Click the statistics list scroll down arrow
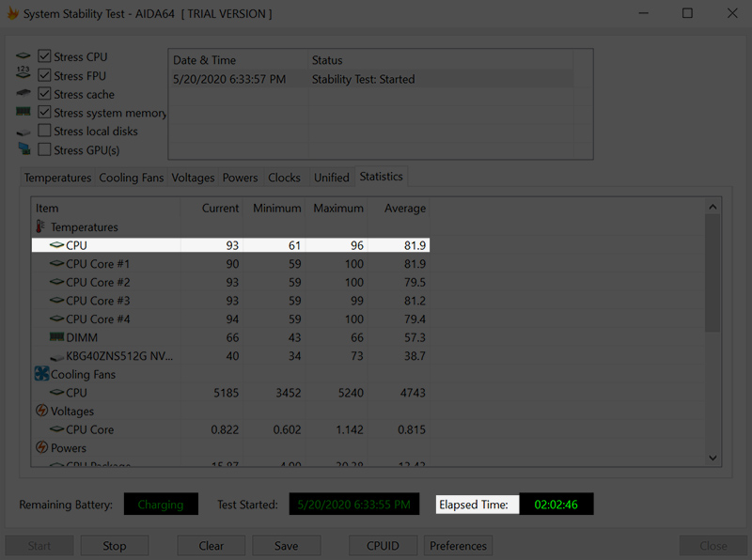The width and height of the screenshot is (752, 560). tap(713, 458)
